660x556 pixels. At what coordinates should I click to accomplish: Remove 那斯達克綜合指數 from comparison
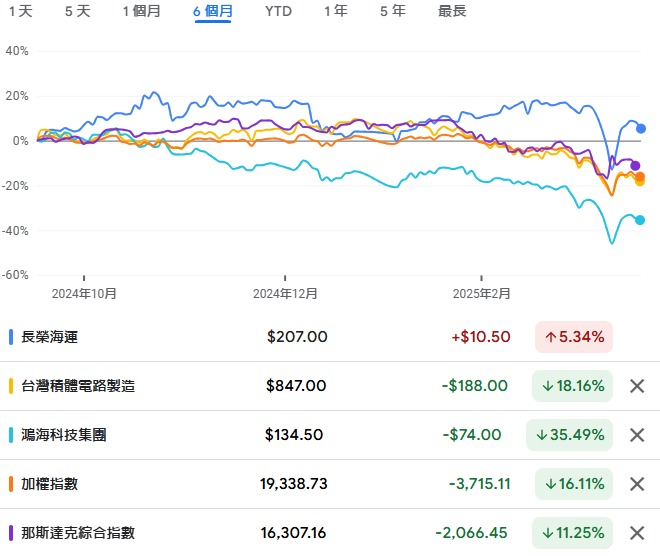(x=637, y=533)
